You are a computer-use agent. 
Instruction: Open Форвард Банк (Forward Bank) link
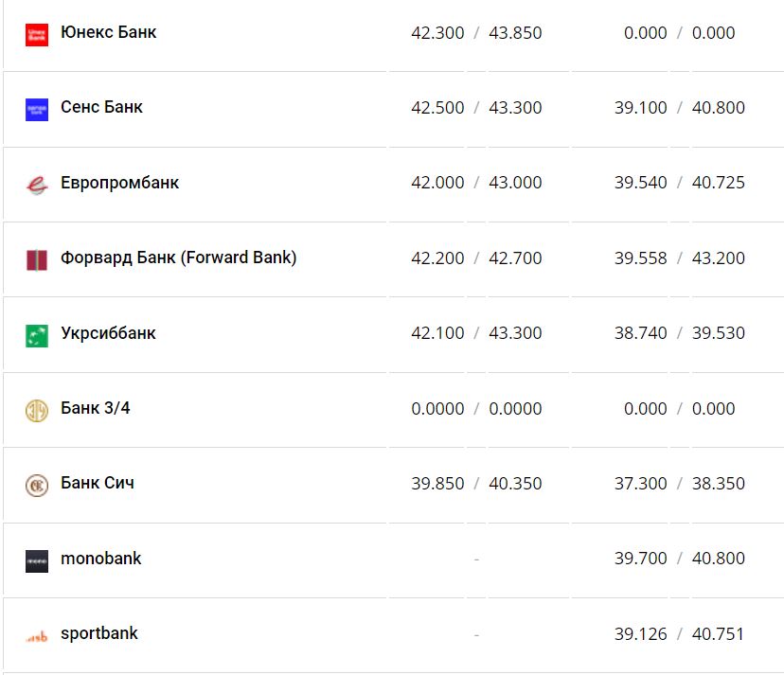178,258
